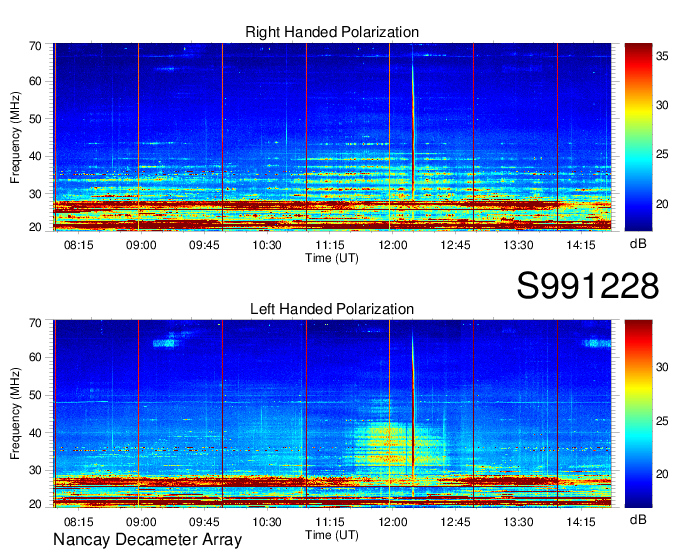Image resolution: width=680 pixels, height=552 pixels.
Task: Click "Frequency (MHz)" axis label of Right Handed plot
Action: 15,137
